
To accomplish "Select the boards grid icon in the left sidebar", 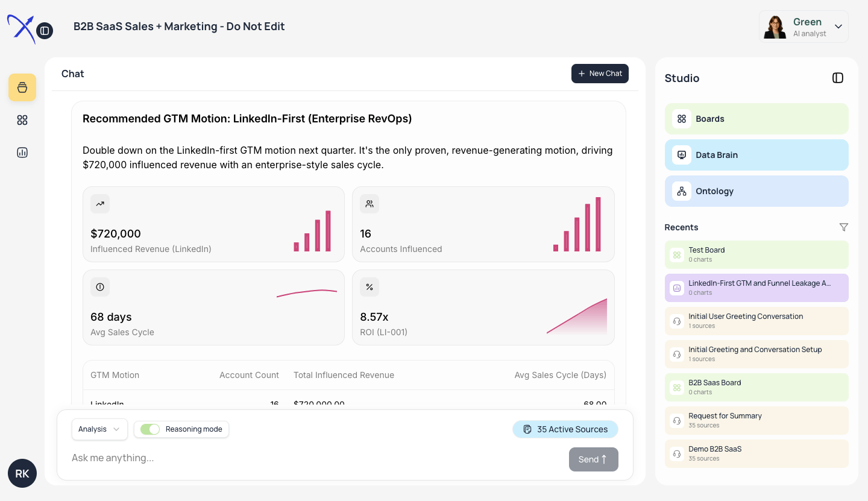I will [22, 120].
